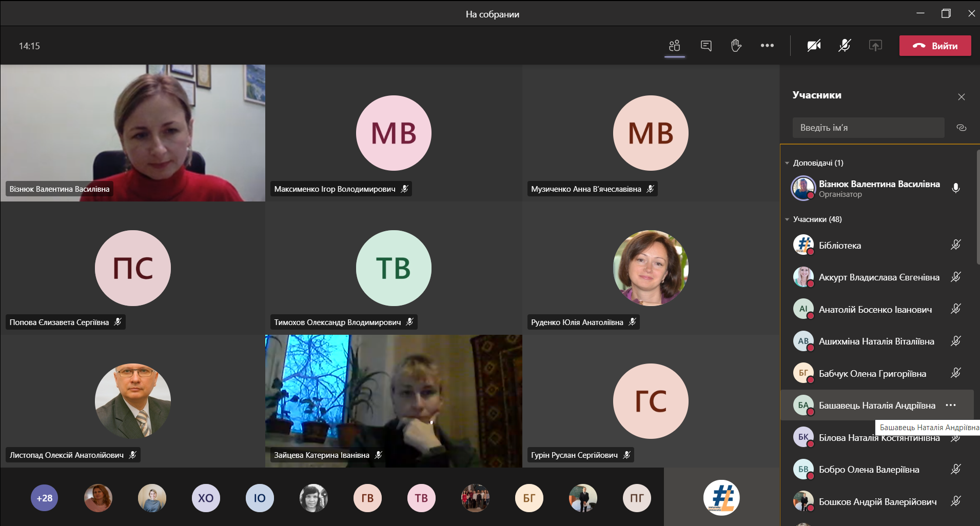
Task: Toggle the camera on
Action: (x=814, y=46)
